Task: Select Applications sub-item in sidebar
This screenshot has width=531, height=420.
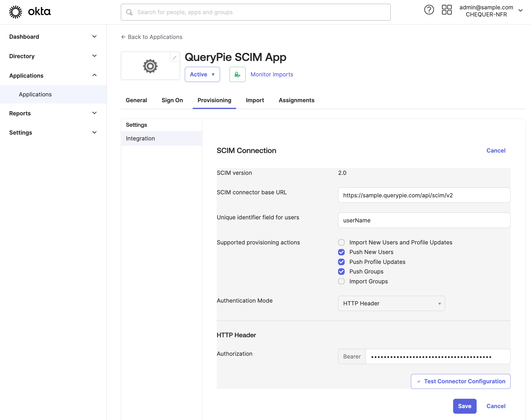Action: pyautogui.click(x=53, y=94)
